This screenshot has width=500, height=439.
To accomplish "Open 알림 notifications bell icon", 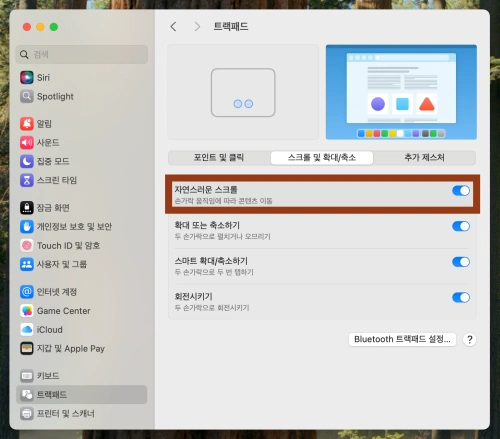I will [27, 124].
